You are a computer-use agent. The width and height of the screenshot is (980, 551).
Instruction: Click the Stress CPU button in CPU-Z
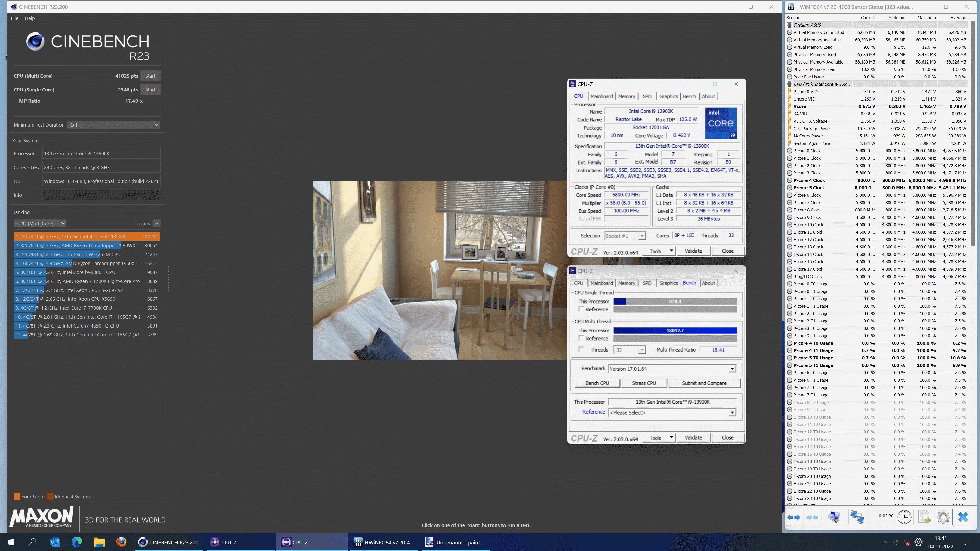[x=644, y=383]
